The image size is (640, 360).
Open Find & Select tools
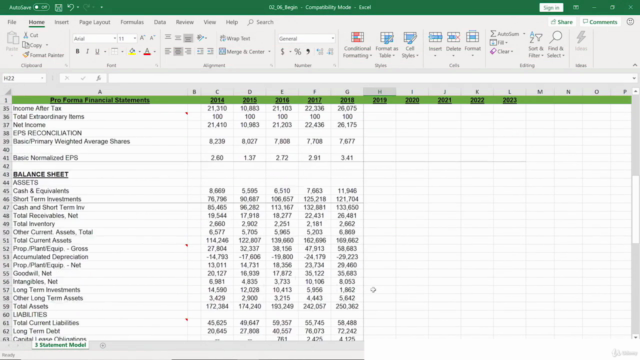click(556, 45)
